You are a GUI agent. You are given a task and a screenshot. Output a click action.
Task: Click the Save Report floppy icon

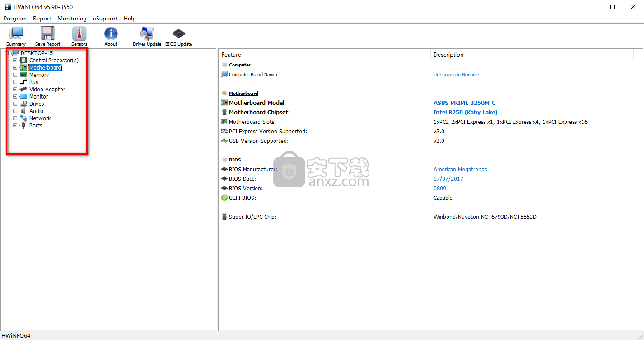point(47,33)
